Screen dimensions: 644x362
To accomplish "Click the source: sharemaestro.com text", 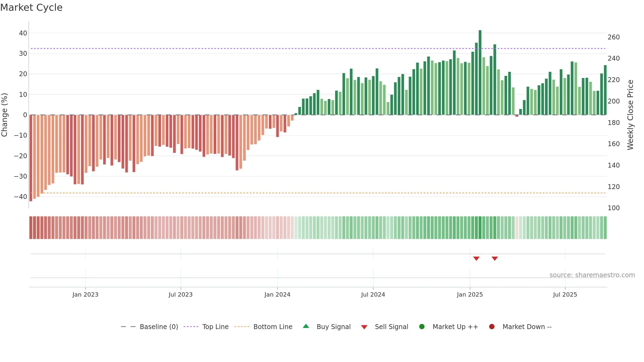I will click(x=592, y=275).
